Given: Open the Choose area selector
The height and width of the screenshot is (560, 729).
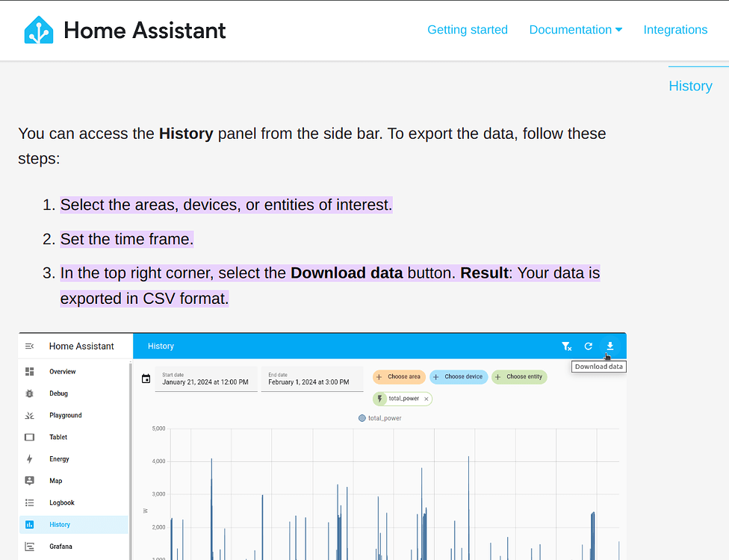Looking at the screenshot, I should click(x=399, y=377).
